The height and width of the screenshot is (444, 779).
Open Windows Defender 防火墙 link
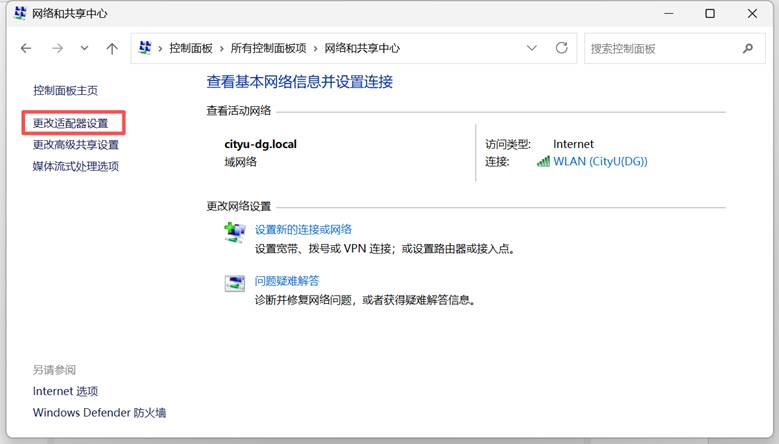(x=99, y=412)
